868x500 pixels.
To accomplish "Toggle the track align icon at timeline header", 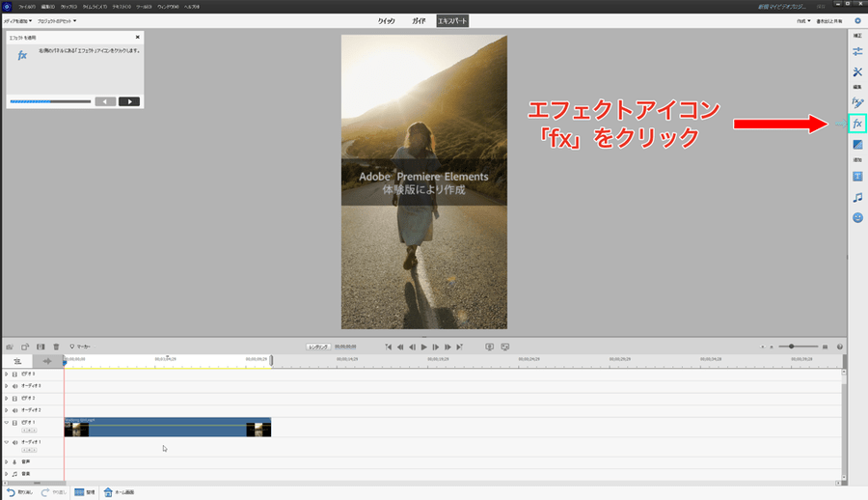I will point(17,361).
